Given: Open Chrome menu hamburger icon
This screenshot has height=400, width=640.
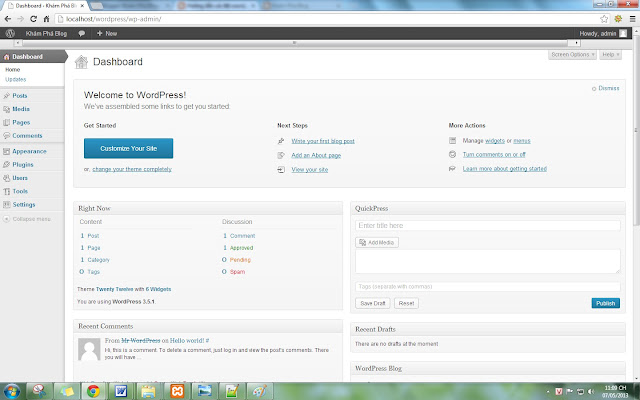Looking at the screenshot, I should tap(632, 19).
